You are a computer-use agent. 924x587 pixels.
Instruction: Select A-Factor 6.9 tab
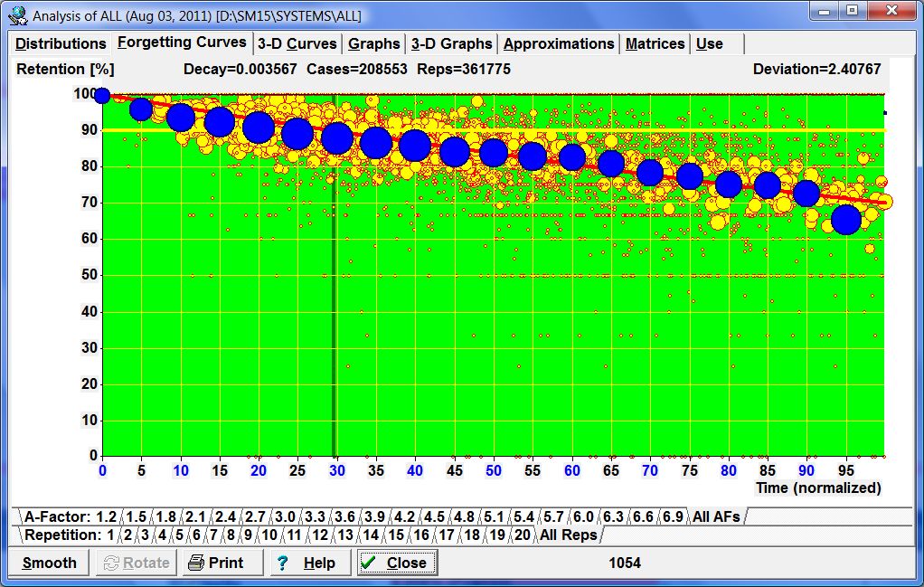coord(672,516)
